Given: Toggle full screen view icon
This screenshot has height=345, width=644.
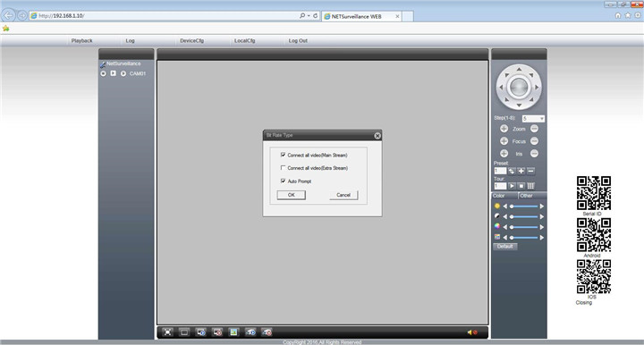Looking at the screenshot, I should pyautogui.click(x=167, y=332).
